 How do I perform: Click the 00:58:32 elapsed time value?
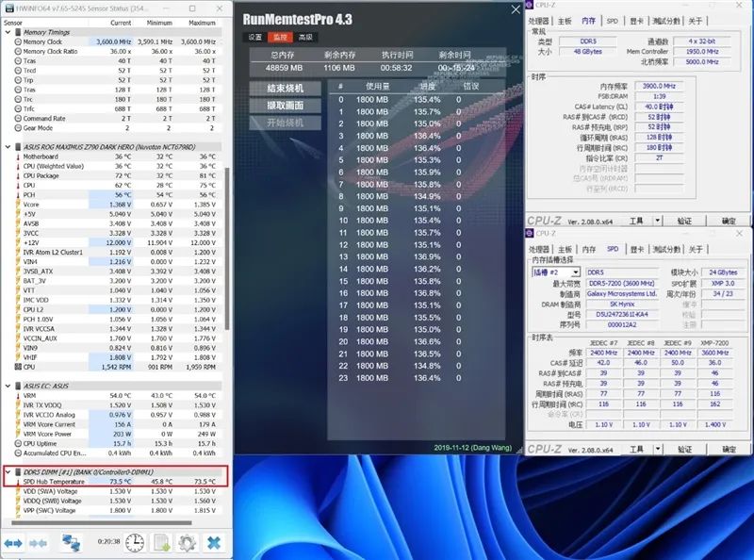point(396,68)
